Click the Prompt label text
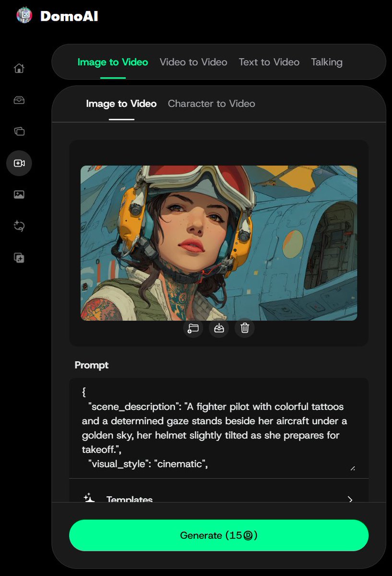 click(92, 365)
